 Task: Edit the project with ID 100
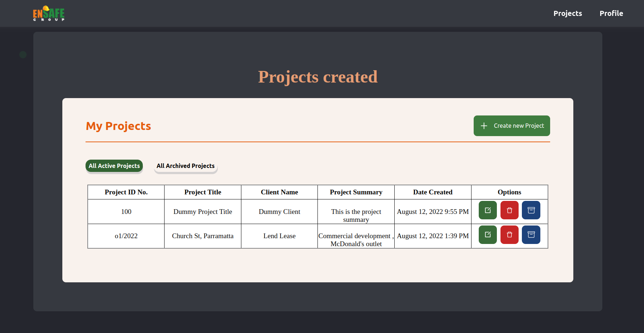tap(487, 210)
